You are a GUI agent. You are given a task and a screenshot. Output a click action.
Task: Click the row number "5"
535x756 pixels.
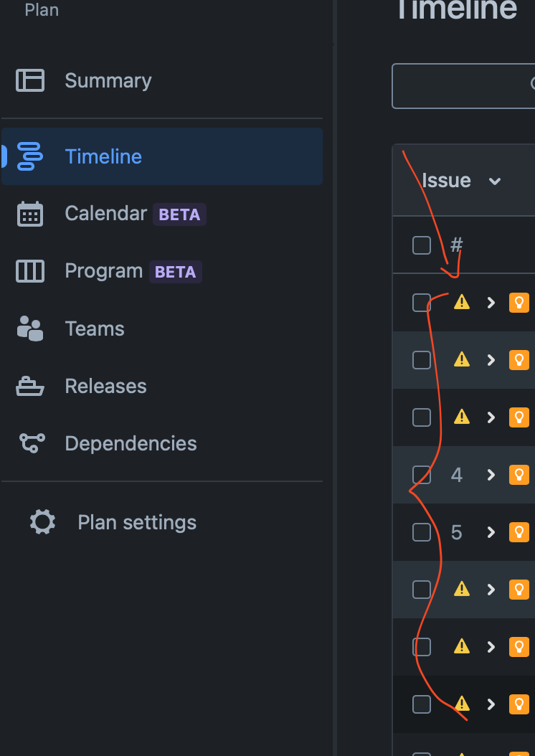(456, 532)
